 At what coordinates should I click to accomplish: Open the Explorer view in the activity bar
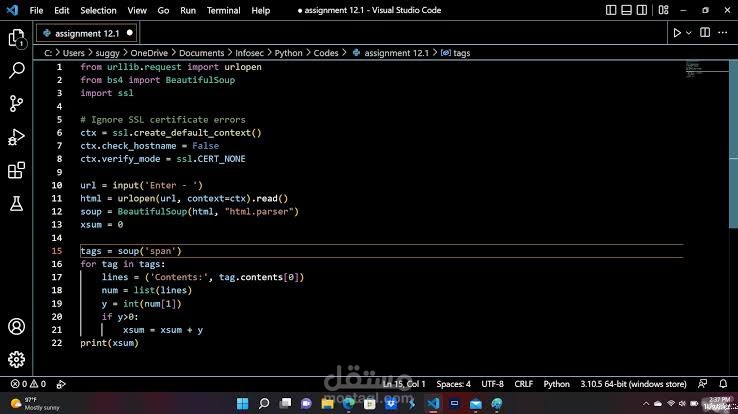click(16, 38)
